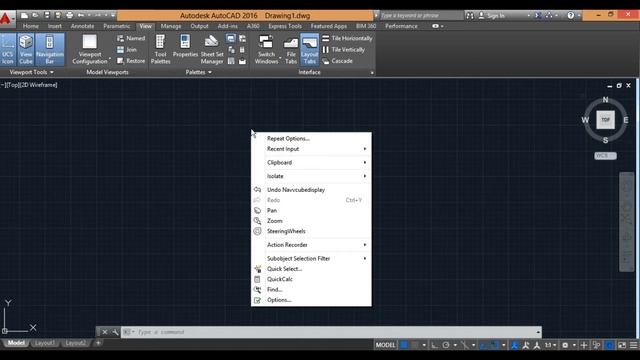Open Recent Input submenu
640x360 pixels.
pyautogui.click(x=311, y=149)
